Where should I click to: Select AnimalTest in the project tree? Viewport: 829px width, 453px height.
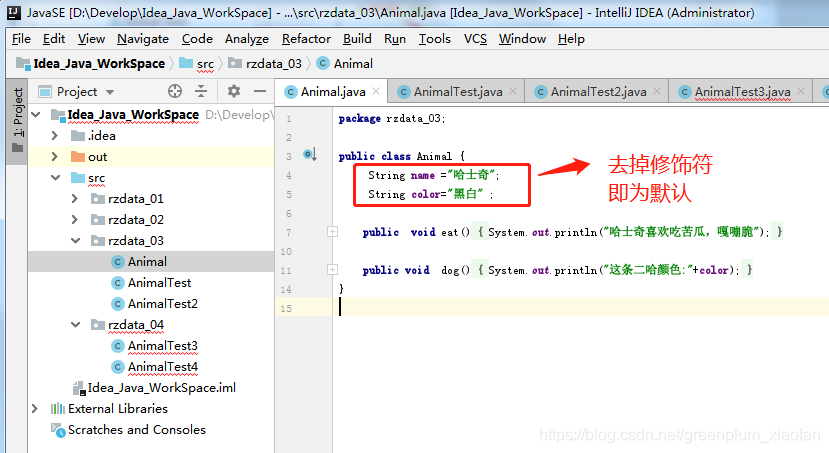coord(159,283)
